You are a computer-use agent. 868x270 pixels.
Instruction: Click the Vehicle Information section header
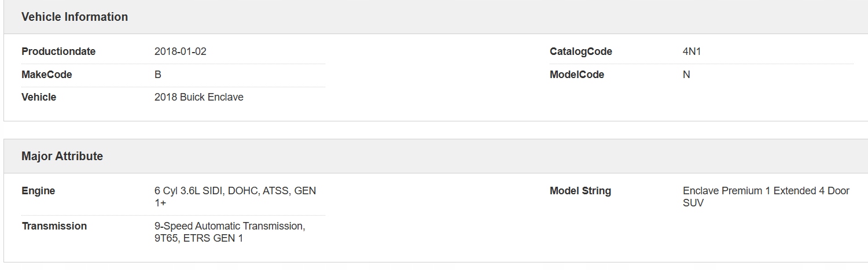click(75, 17)
